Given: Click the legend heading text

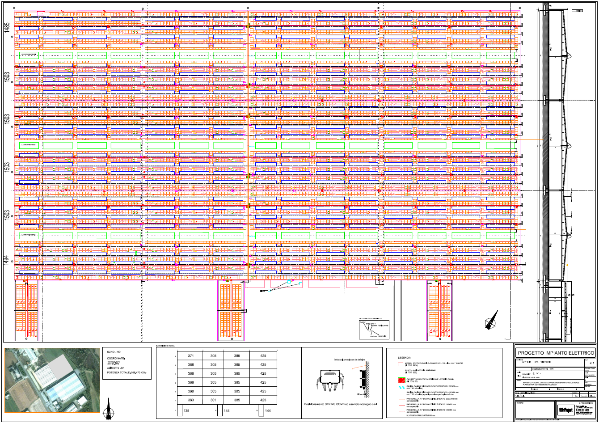Looking at the screenshot, I should point(405,358).
